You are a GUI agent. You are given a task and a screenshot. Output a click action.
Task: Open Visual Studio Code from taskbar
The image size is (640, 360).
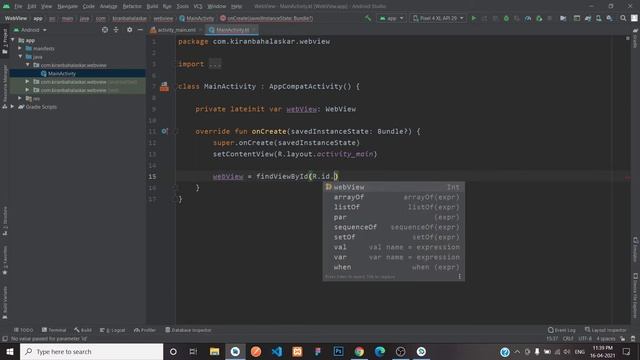(x=276, y=351)
